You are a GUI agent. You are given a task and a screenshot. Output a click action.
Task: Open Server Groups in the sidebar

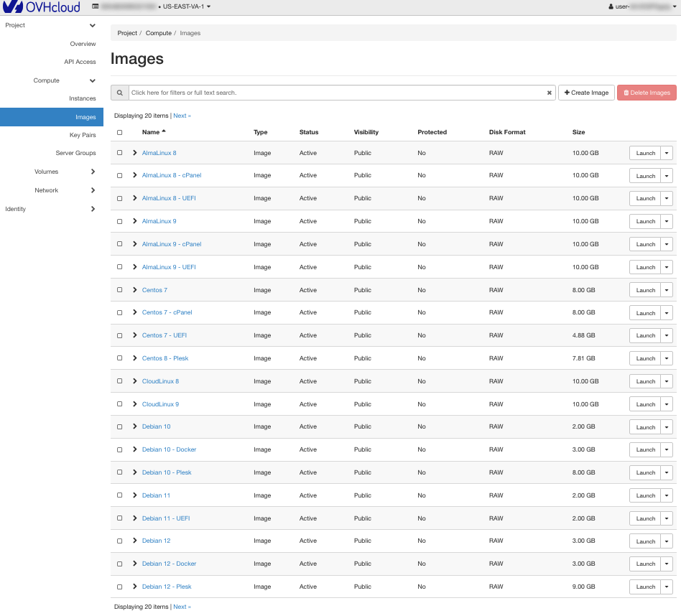coord(75,153)
